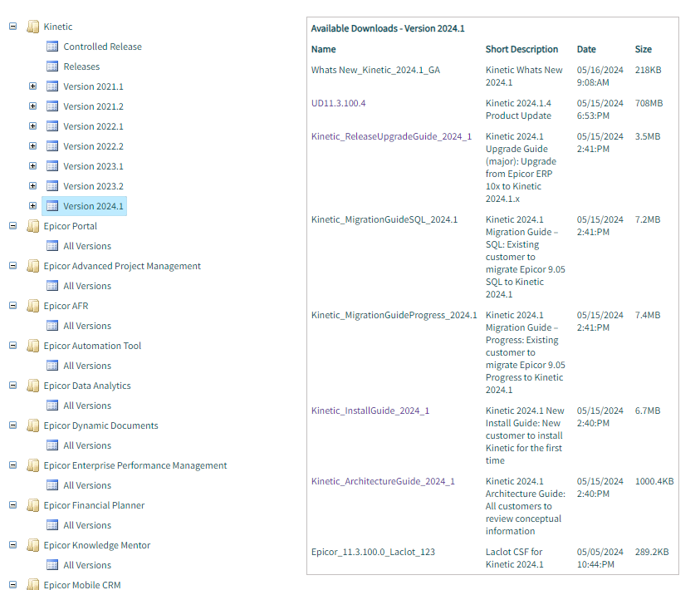
Task: Click the Releases table icon
Action: (52, 66)
